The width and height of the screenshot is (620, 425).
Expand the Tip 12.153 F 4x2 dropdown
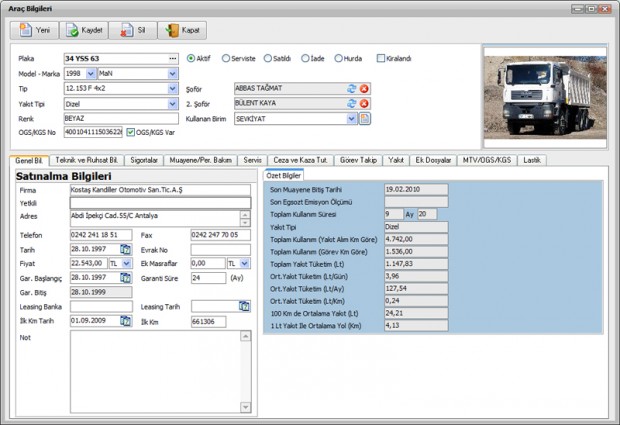[172, 89]
